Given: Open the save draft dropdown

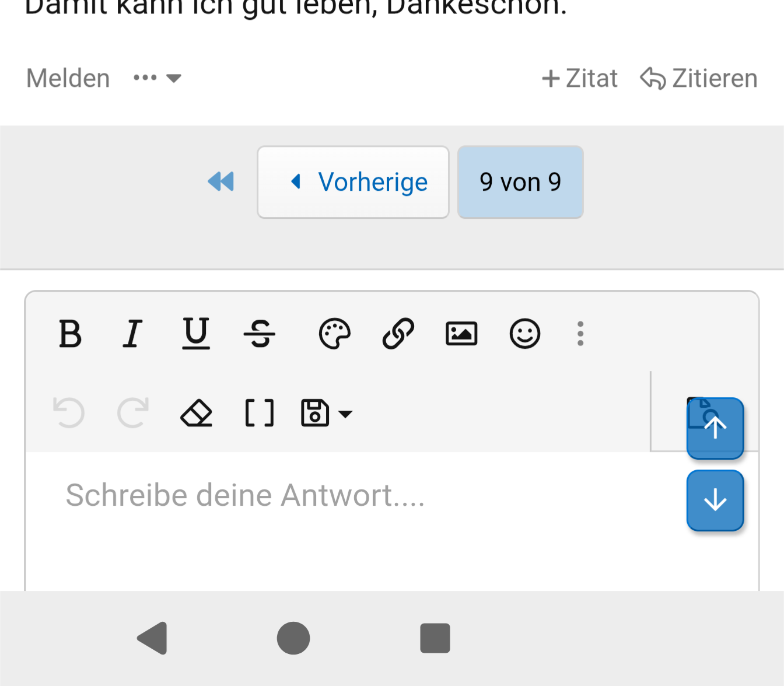Looking at the screenshot, I should pyautogui.click(x=327, y=414).
